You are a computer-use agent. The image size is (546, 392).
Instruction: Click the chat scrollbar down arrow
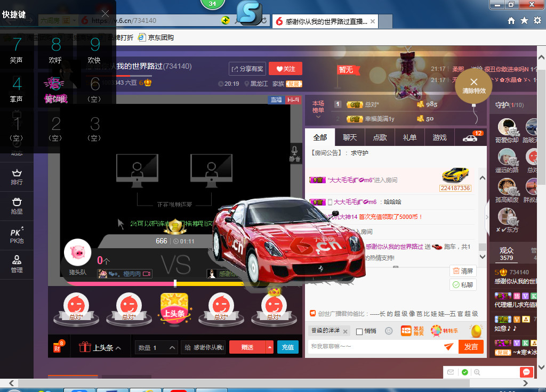click(482, 257)
